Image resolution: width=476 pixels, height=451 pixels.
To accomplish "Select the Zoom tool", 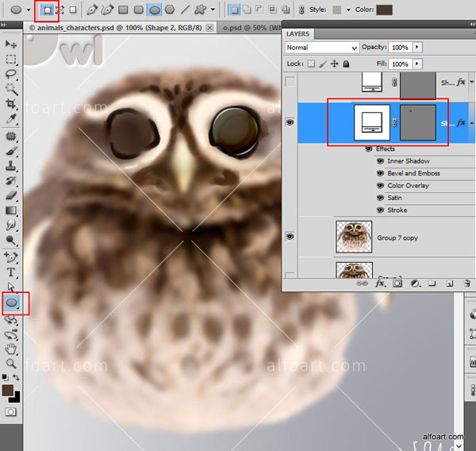I will click(x=11, y=364).
